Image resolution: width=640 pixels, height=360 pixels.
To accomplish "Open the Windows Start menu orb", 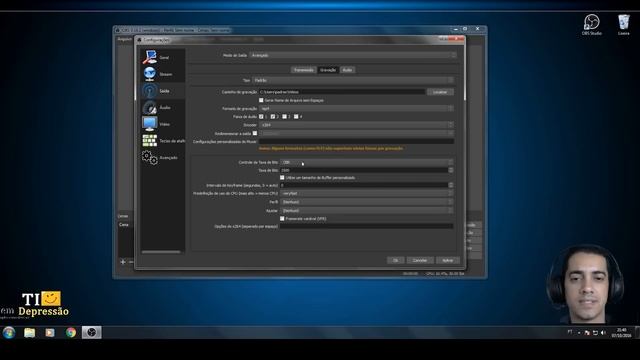I will (9, 333).
